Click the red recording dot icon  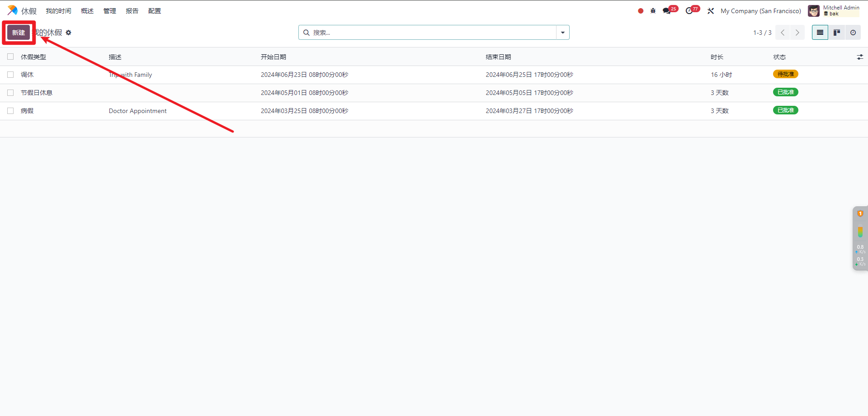[641, 11]
